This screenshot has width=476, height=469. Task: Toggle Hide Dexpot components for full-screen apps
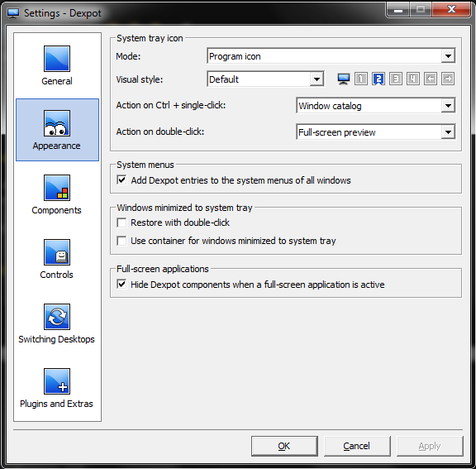[x=121, y=285]
